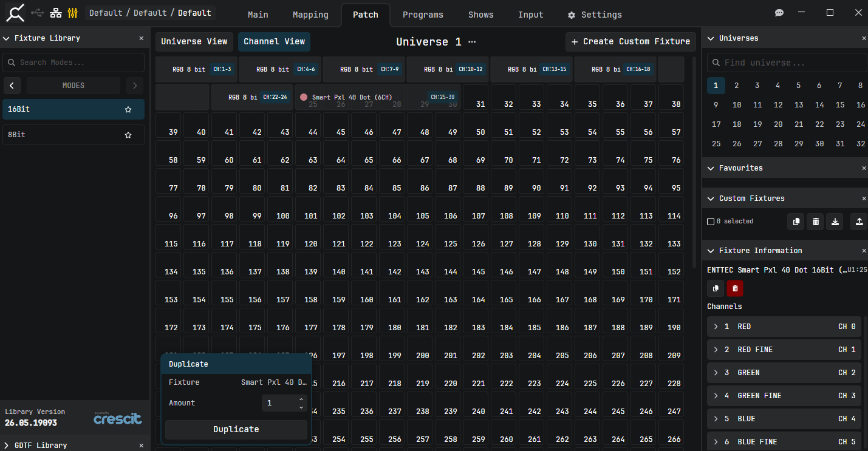Open the faders mixer icon
The height and width of the screenshot is (451, 868).
click(x=73, y=13)
